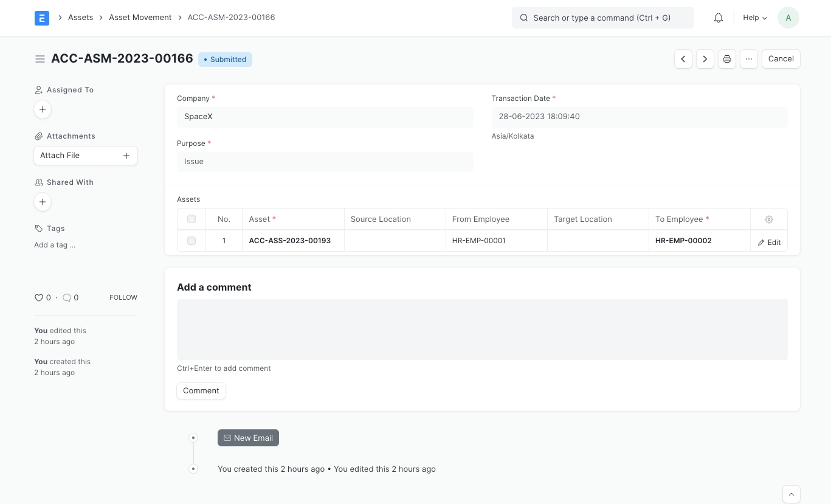The height and width of the screenshot is (504, 831).
Task: Focus the Add a comment text area
Action: [481, 329]
